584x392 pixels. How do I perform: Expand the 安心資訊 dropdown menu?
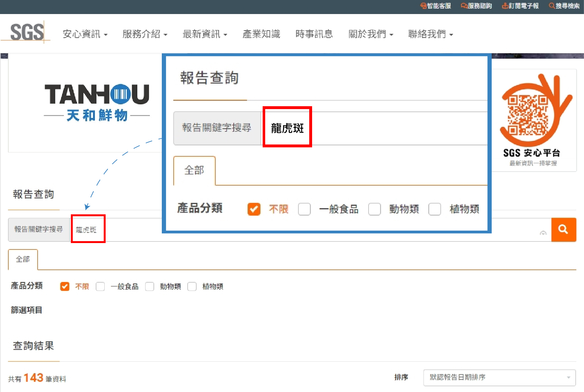(x=85, y=34)
